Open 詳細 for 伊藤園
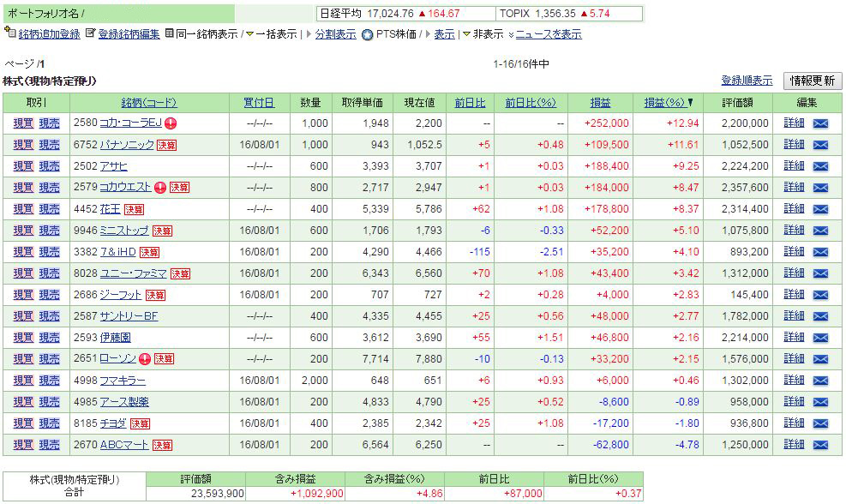This screenshot has height=504, width=846. pos(794,337)
